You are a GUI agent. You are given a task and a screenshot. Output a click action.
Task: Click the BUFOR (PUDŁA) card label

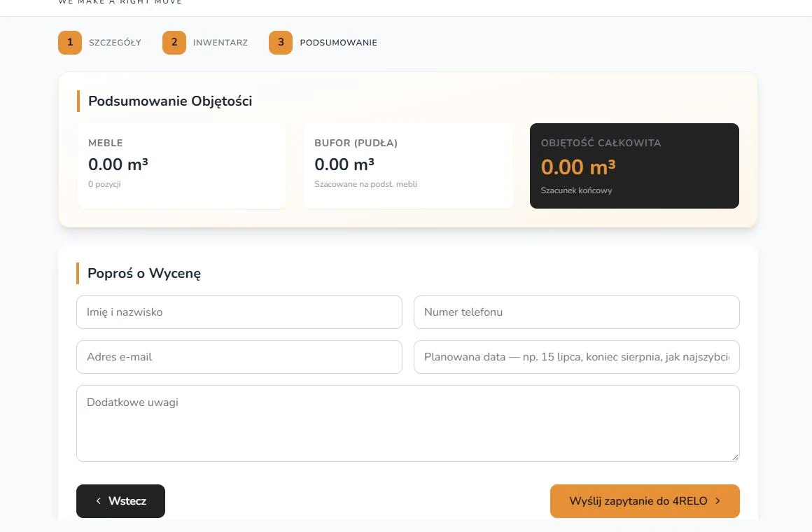click(356, 143)
